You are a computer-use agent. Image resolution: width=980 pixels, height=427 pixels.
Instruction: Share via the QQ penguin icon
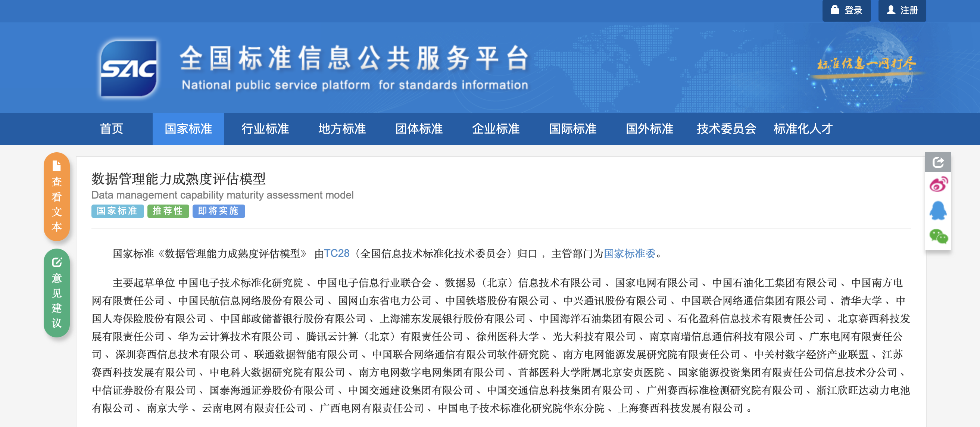click(x=938, y=211)
